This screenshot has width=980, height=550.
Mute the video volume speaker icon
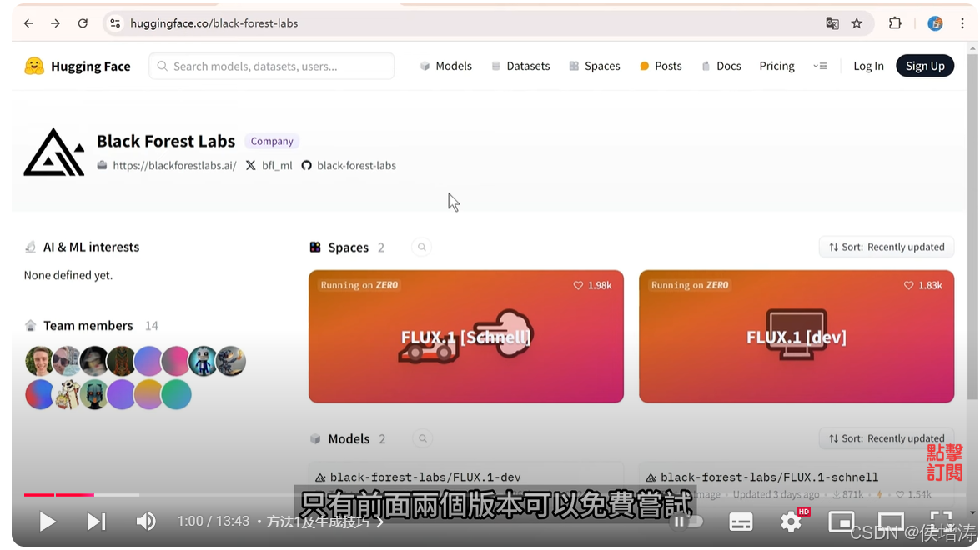(146, 522)
